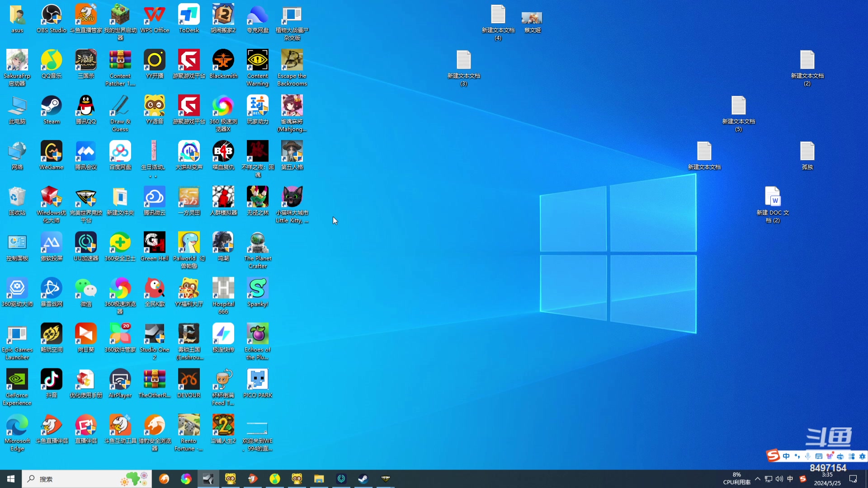Screen dimensions: 868x488
Task: Toggle the Sogou voice input microphone
Action: pyautogui.click(x=808, y=456)
